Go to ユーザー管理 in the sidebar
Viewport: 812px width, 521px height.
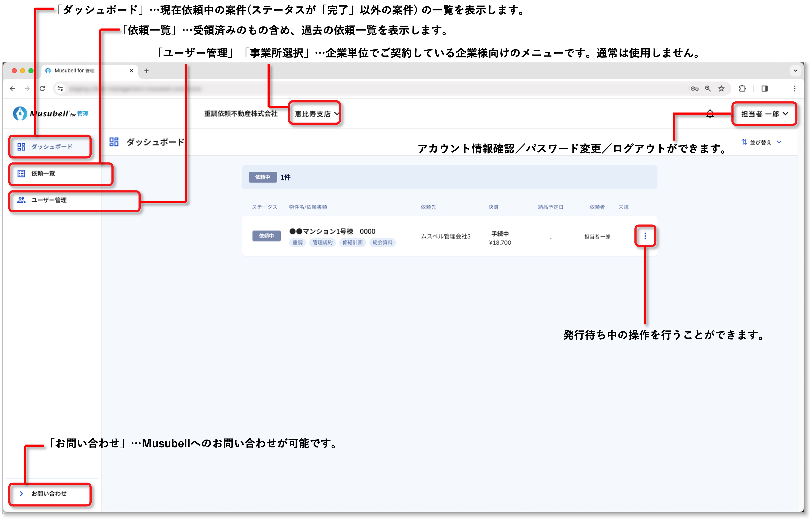point(49,200)
